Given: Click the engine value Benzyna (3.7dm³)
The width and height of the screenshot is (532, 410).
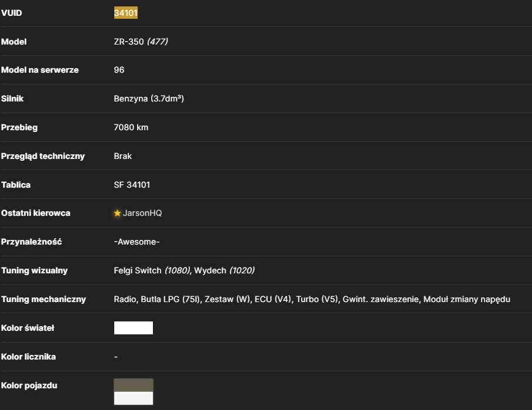Looking at the screenshot, I should point(149,99).
